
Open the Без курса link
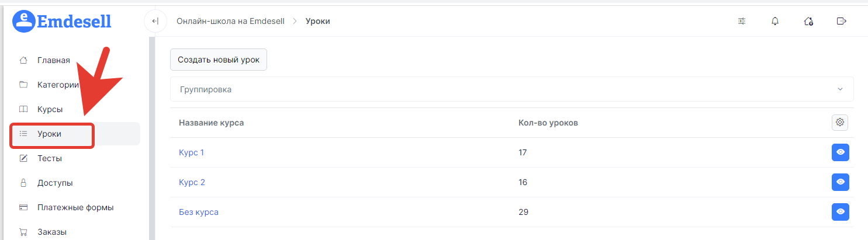pos(199,212)
